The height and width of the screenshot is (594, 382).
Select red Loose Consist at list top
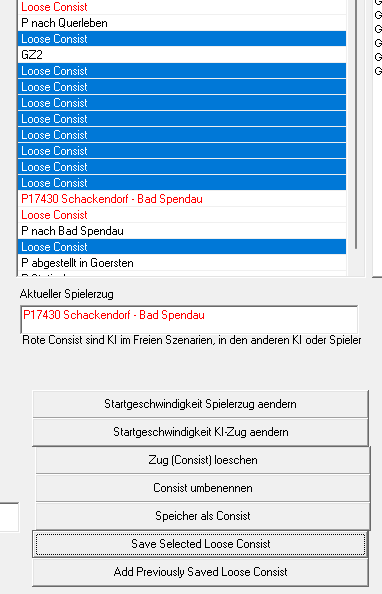tap(182, 7)
